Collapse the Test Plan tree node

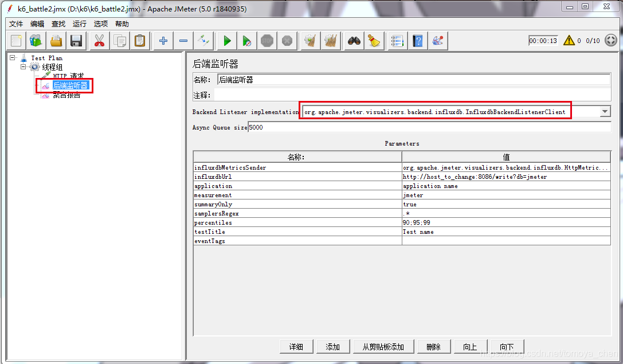[12, 58]
